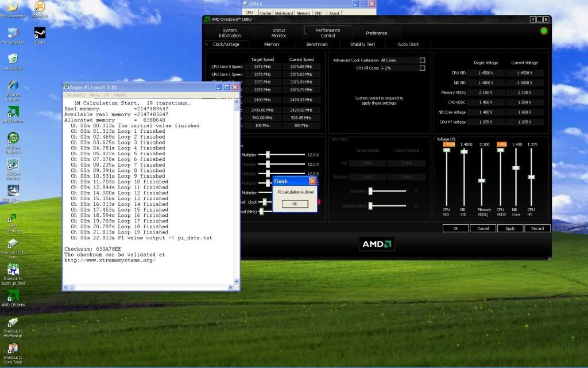Open Memory sub-tab in AMD OverDrive
Viewport: 588px width, 368px height.
click(x=272, y=44)
